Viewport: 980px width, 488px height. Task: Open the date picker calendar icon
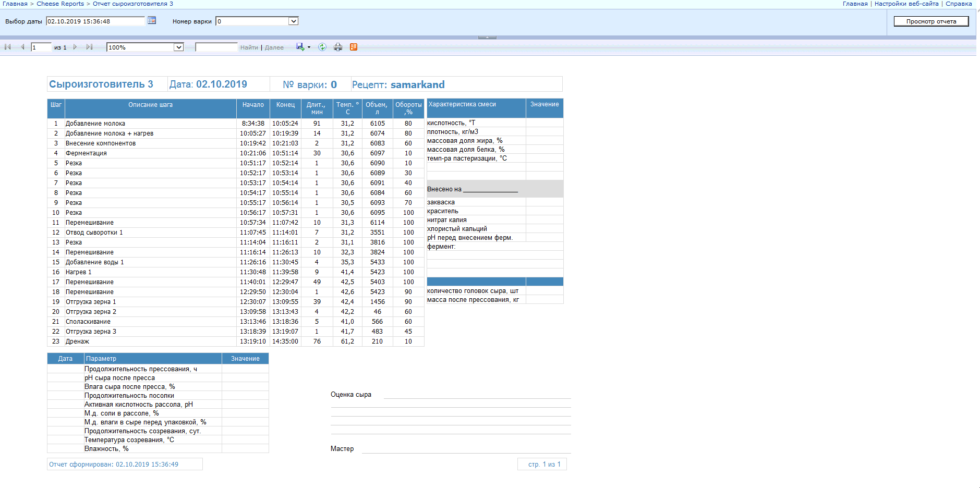152,20
